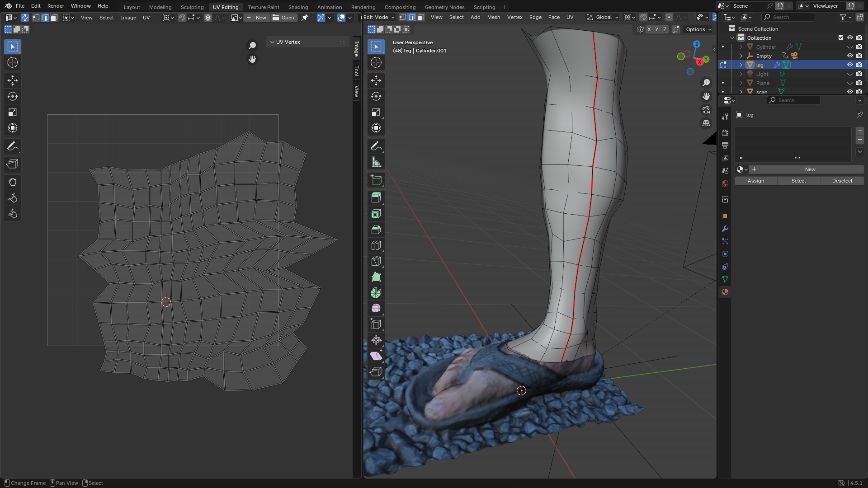Open the Edit Mode dropdown

[378, 17]
